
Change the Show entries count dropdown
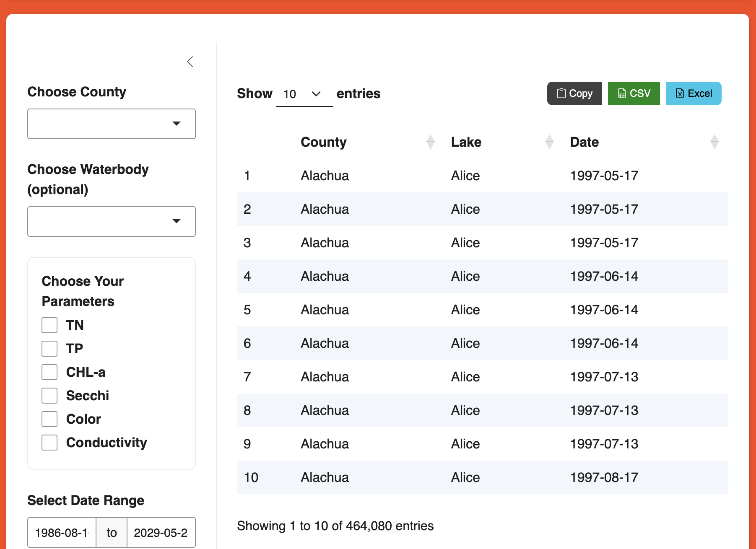pos(304,94)
